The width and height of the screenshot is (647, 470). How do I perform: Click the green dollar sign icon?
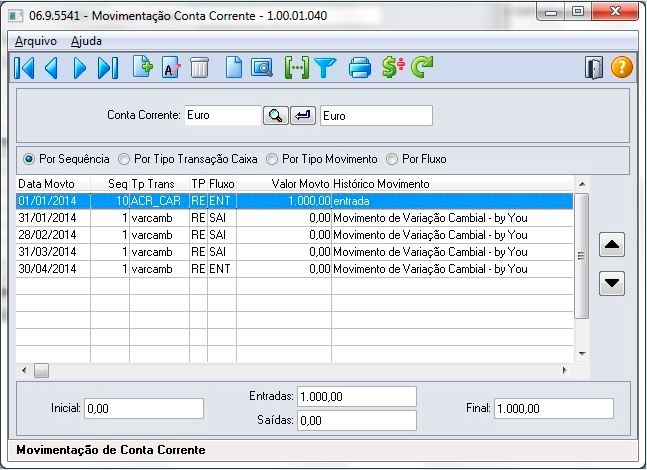coord(393,68)
